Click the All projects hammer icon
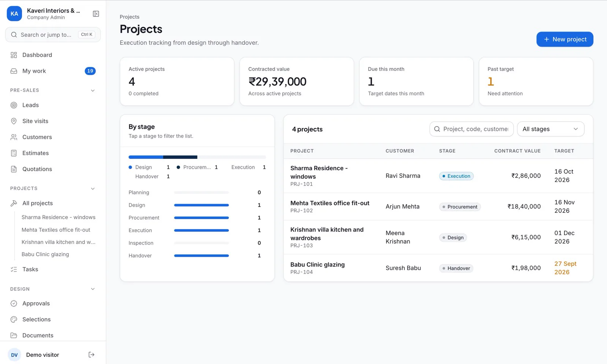The image size is (607, 364). 14,203
